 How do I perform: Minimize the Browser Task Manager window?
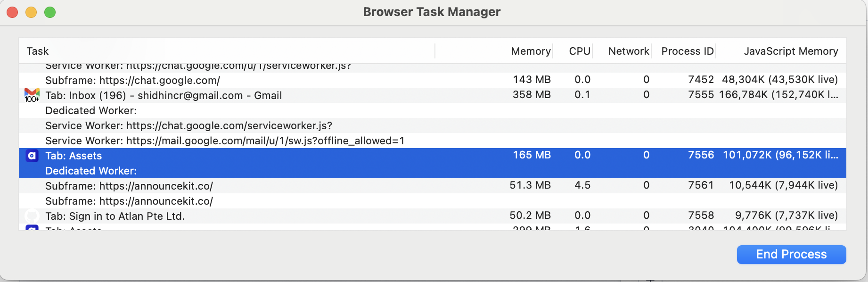point(31,12)
